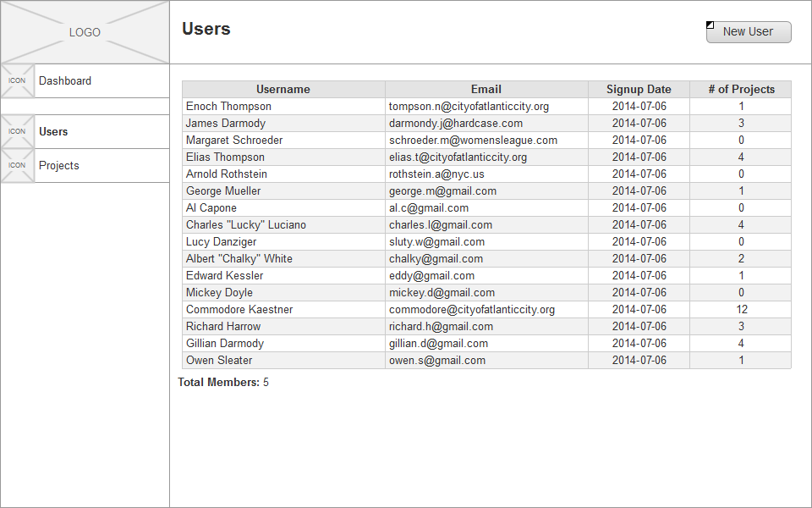Click the small marker icon on New User
Screen dimensions: 812x508
(x=710, y=25)
